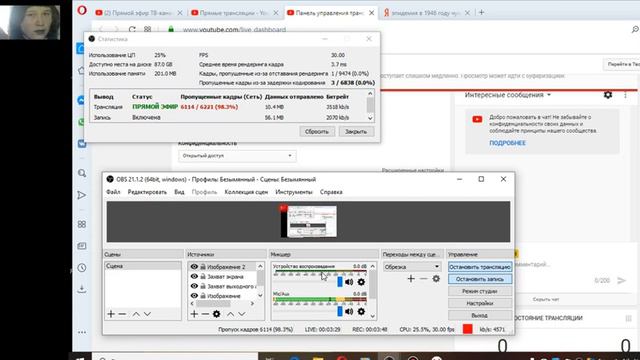Switch to the Прямые трансляции browser tab
The image size is (640, 360).
(235, 13)
